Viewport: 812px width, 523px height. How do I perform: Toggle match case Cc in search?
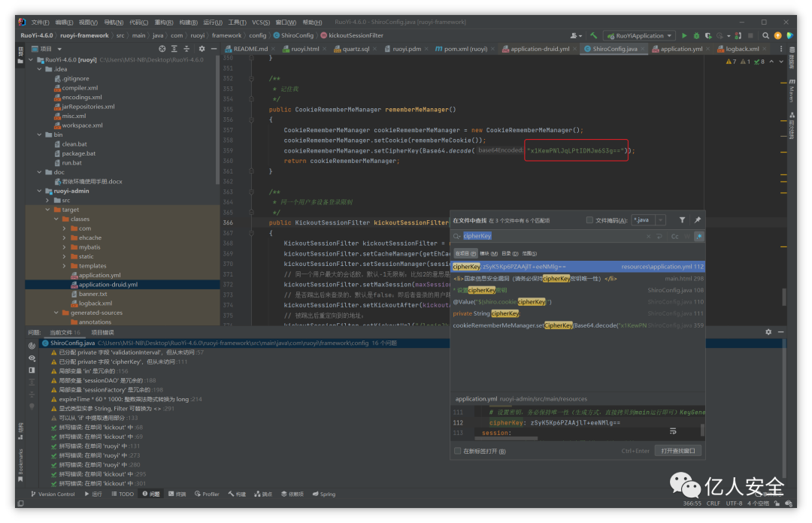click(x=674, y=236)
